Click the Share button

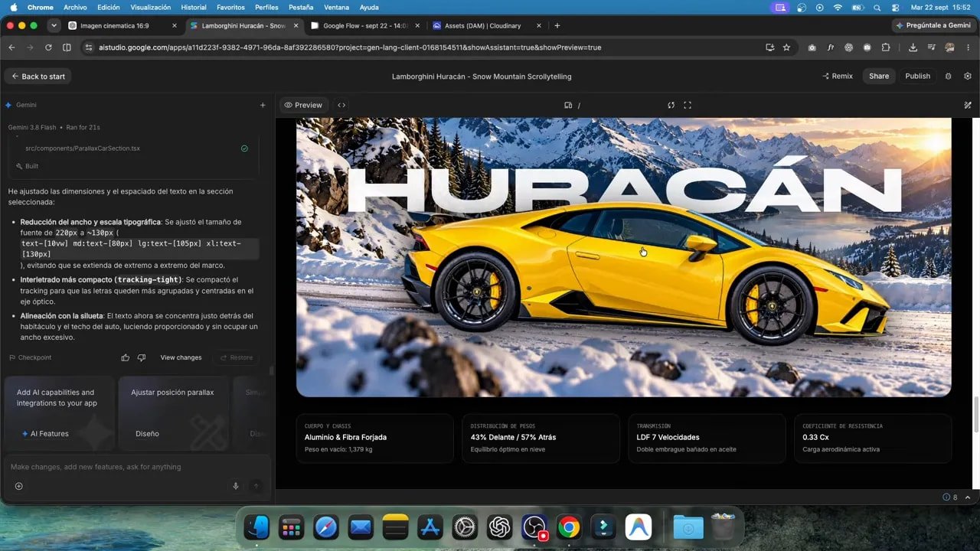(879, 77)
